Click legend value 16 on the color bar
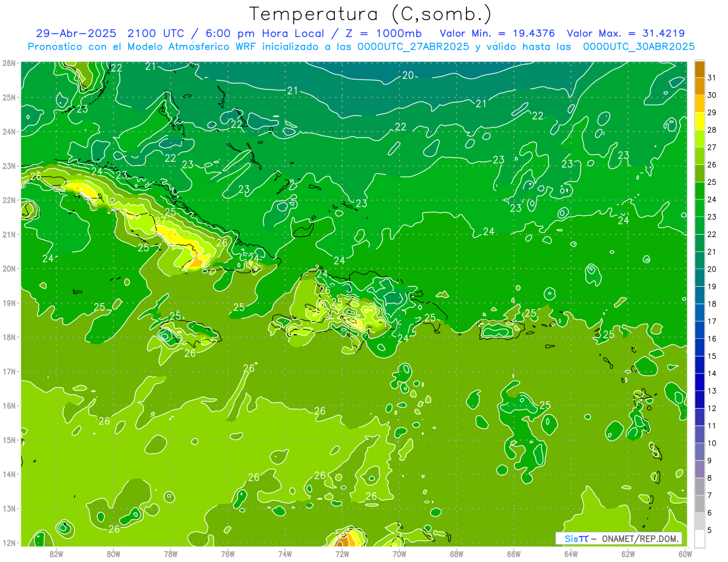 pos(712,338)
